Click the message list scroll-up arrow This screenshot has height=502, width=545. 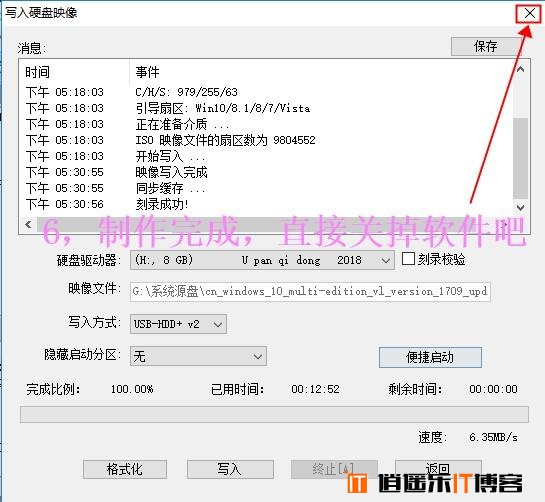pos(520,69)
